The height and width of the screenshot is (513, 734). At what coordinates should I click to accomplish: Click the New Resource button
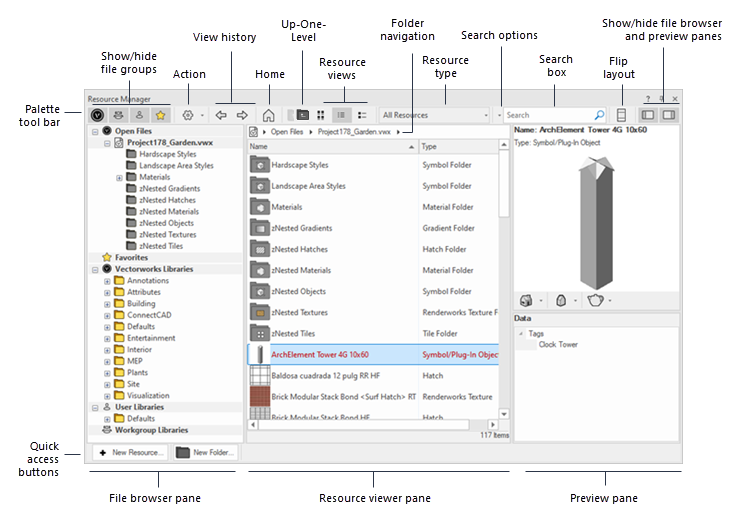pyautogui.click(x=129, y=452)
